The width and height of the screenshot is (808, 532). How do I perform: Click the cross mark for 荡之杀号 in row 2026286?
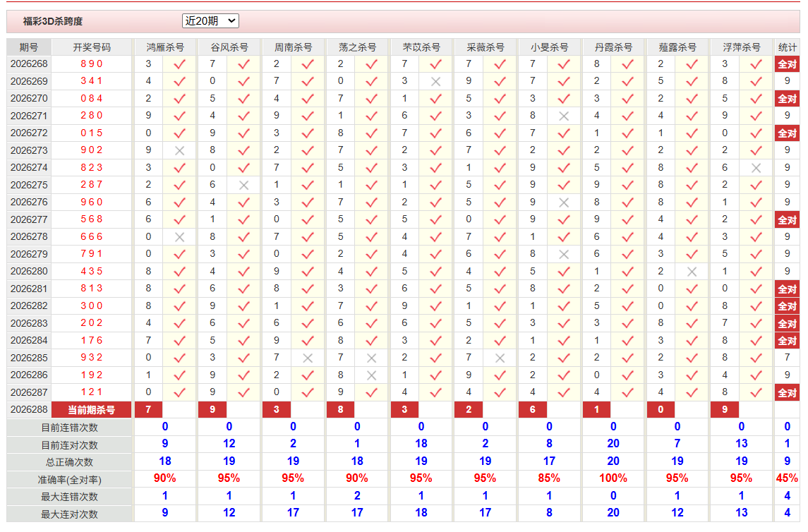tap(371, 375)
